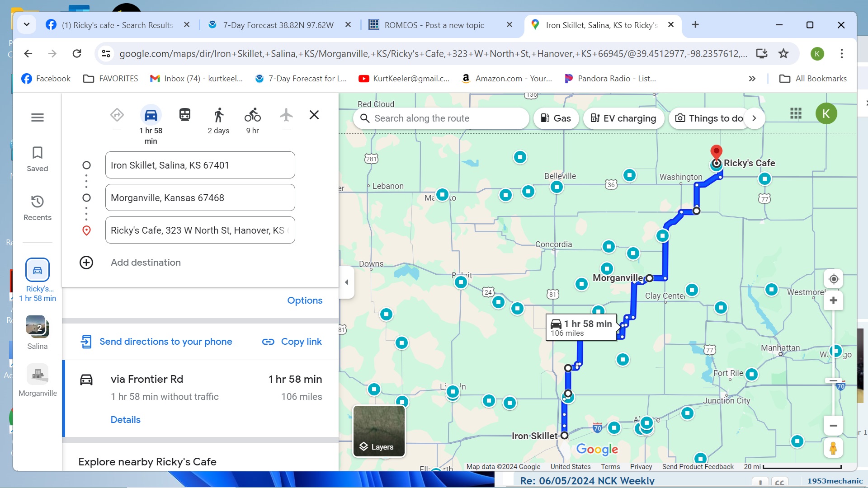
Task: Switch to the ROMEOS Post a new topic tab
Action: 434,25
